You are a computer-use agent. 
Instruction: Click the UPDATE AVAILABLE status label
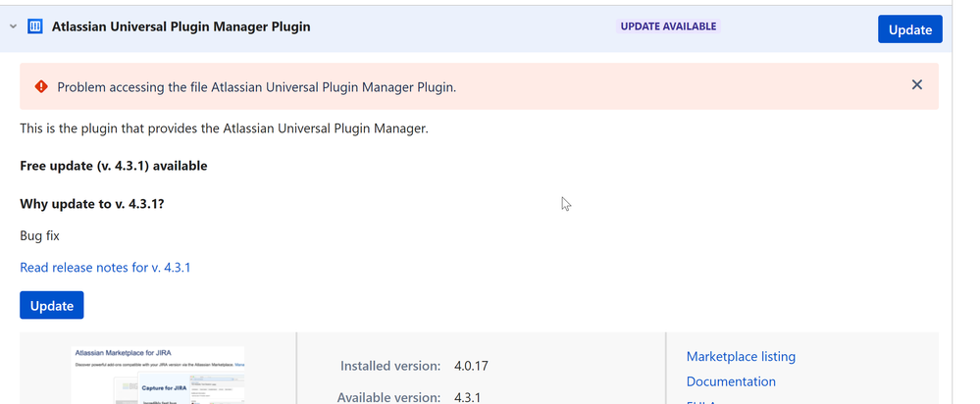pos(668,26)
